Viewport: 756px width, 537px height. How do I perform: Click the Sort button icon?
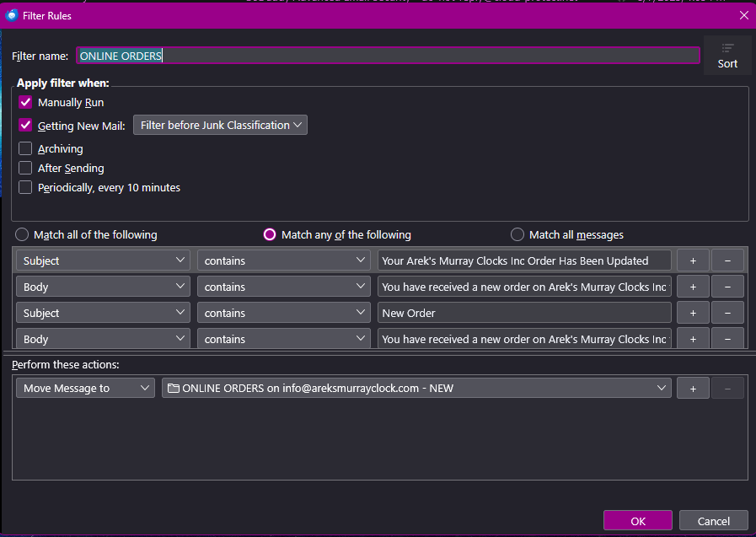[727, 49]
